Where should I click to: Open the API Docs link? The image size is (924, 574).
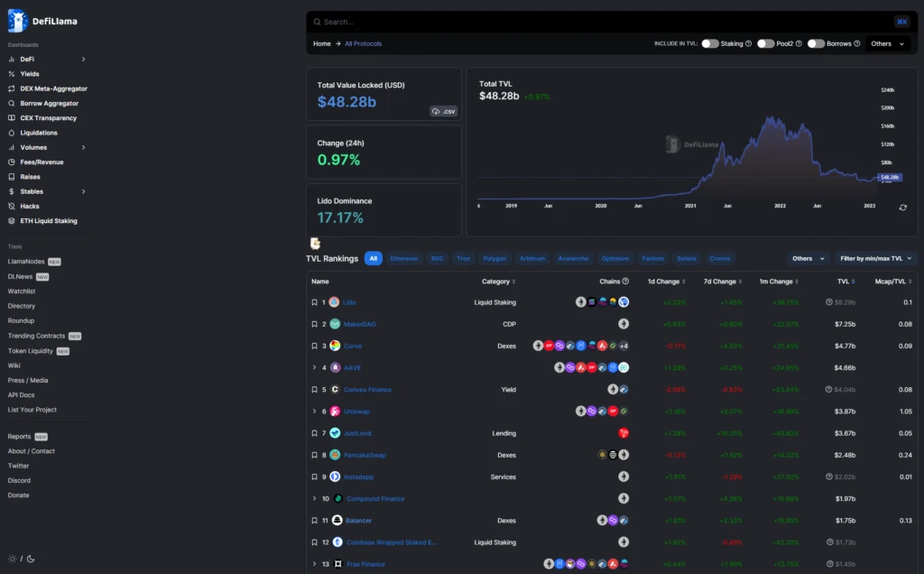click(x=22, y=394)
